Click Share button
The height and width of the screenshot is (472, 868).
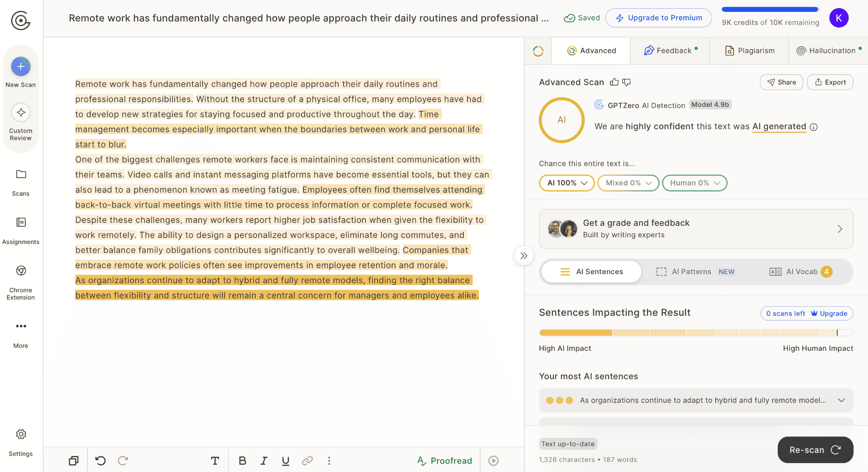point(782,82)
